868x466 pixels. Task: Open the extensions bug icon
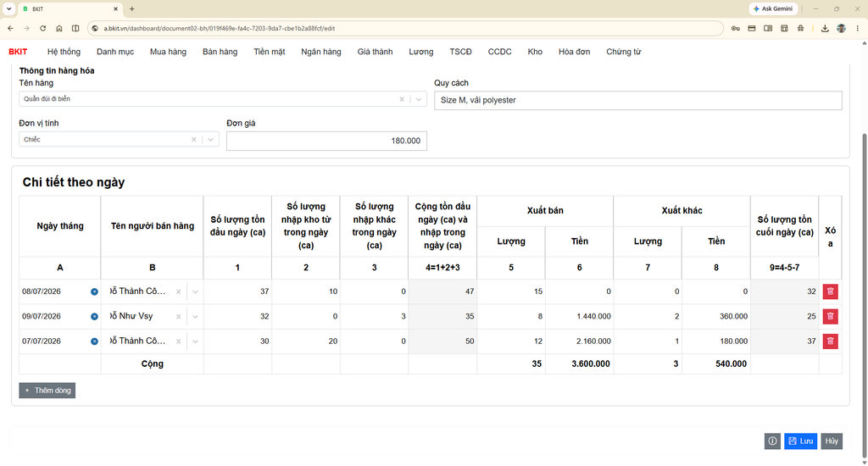click(x=800, y=28)
